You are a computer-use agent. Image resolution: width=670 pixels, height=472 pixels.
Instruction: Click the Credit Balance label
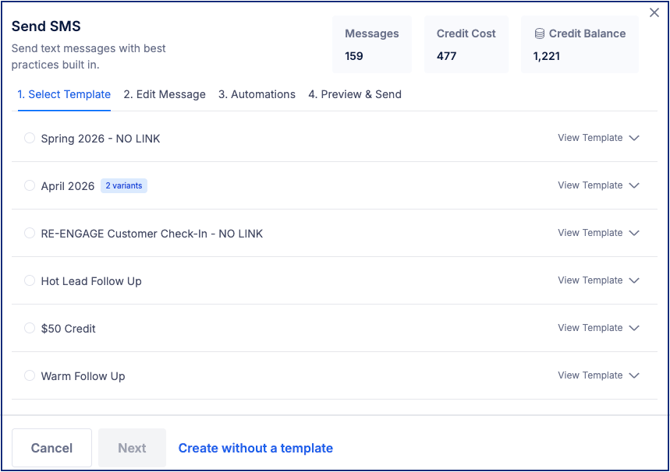point(587,34)
